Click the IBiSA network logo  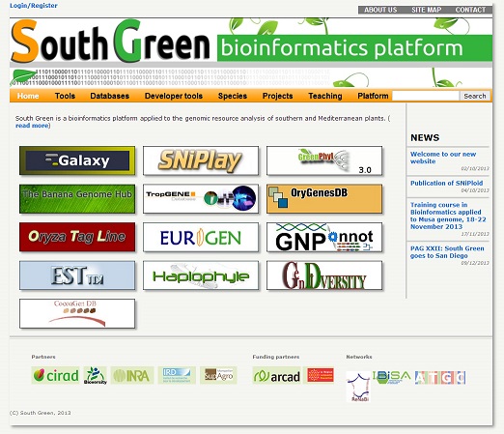coord(392,377)
